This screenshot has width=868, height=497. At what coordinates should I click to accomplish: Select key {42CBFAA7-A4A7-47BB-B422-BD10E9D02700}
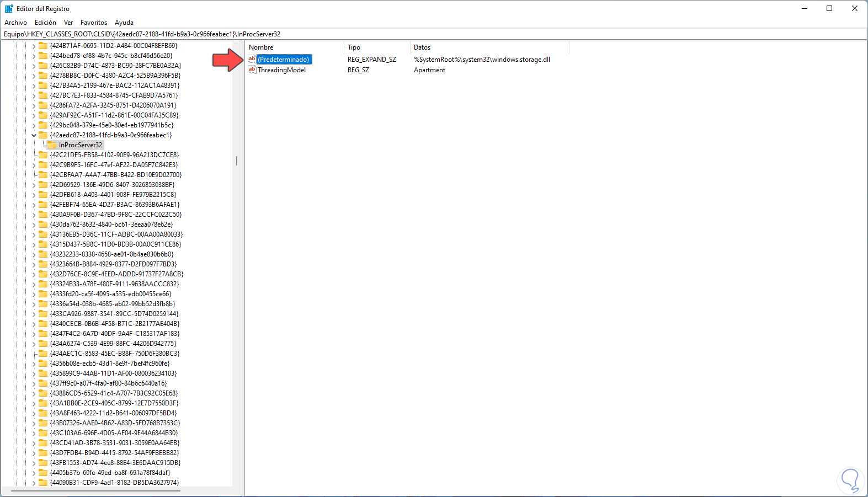click(116, 174)
